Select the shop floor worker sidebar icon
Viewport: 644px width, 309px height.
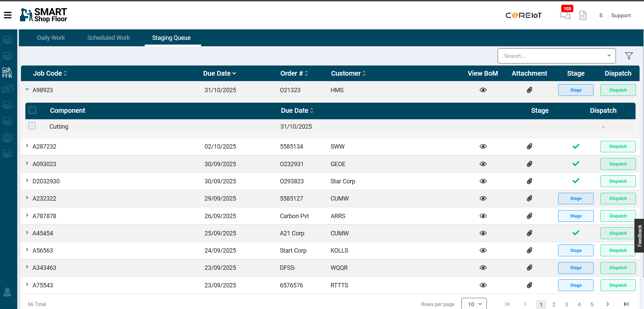pyautogui.click(x=7, y=72)
